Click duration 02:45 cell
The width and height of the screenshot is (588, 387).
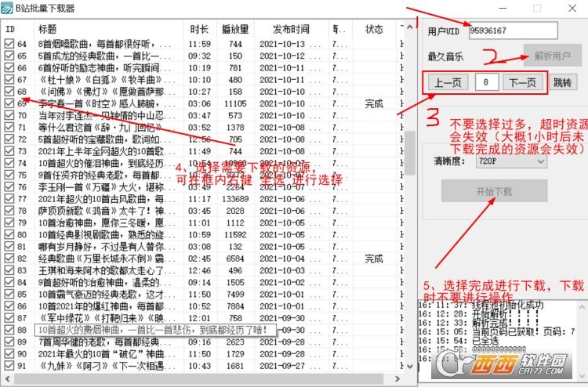tap(200, 259)
